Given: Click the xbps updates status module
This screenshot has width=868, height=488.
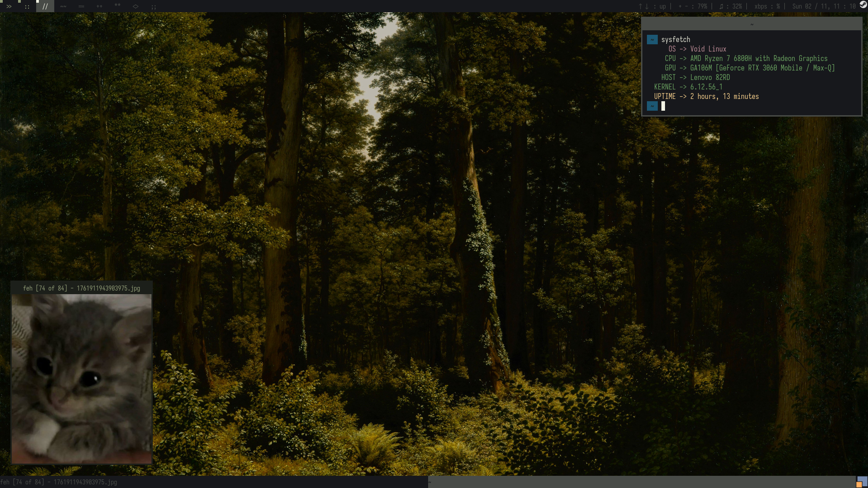Looking at the screenshot, I should [x=767, y=6].
